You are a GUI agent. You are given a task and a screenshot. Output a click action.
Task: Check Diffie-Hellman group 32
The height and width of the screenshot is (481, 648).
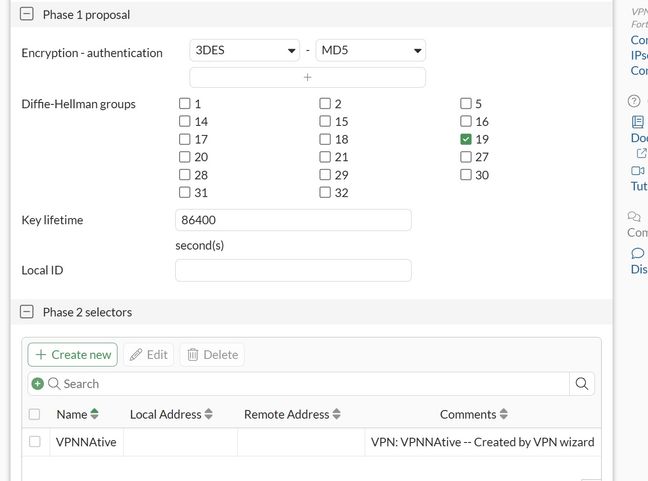click(325, 193)
